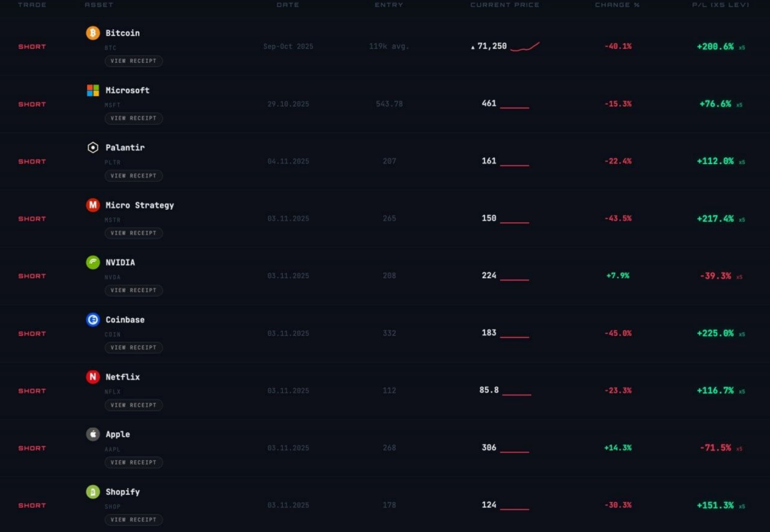Screen dimensions: 770x532
Task: Click the Palantir logo icon
Action: pyautogui.click(x=93, y=147)
